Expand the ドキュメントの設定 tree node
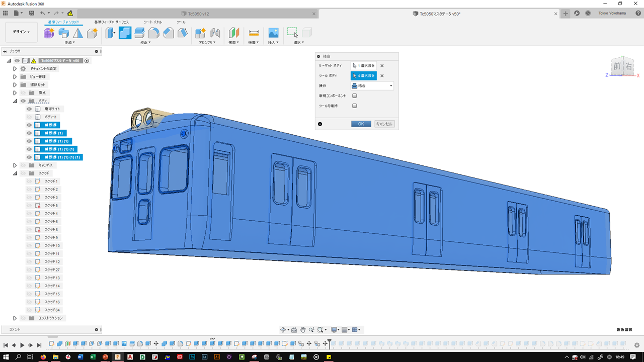 (15, 69)
